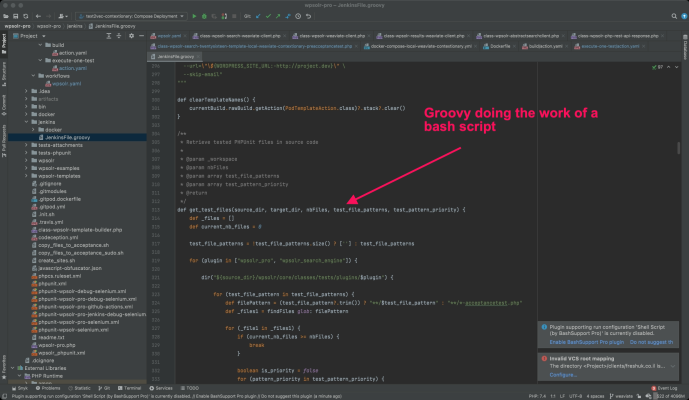Open the vertical Project tool window tab

click(x=4, y=44)
